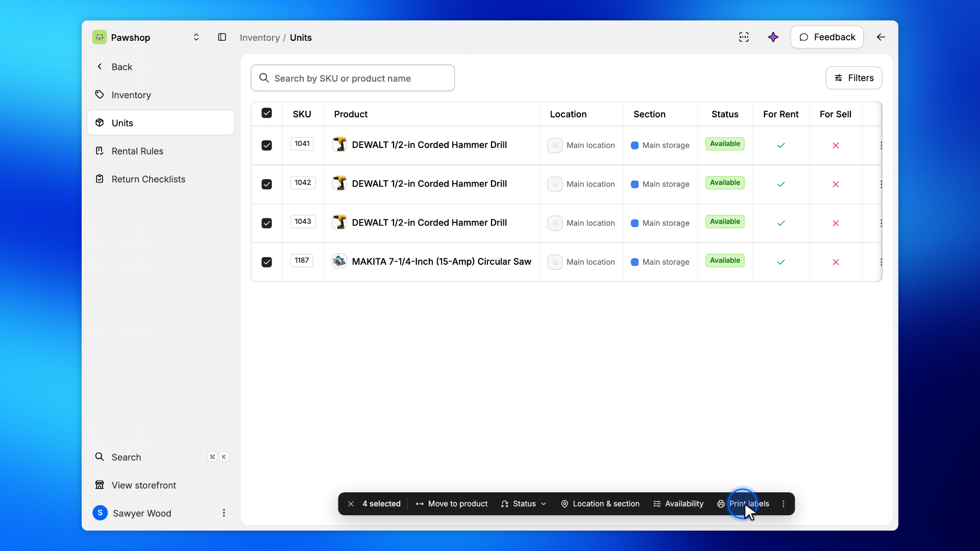Click the MAKITA circular saw thumbnail
Screen dimensions: 980x551
click(x=339, y=261)
